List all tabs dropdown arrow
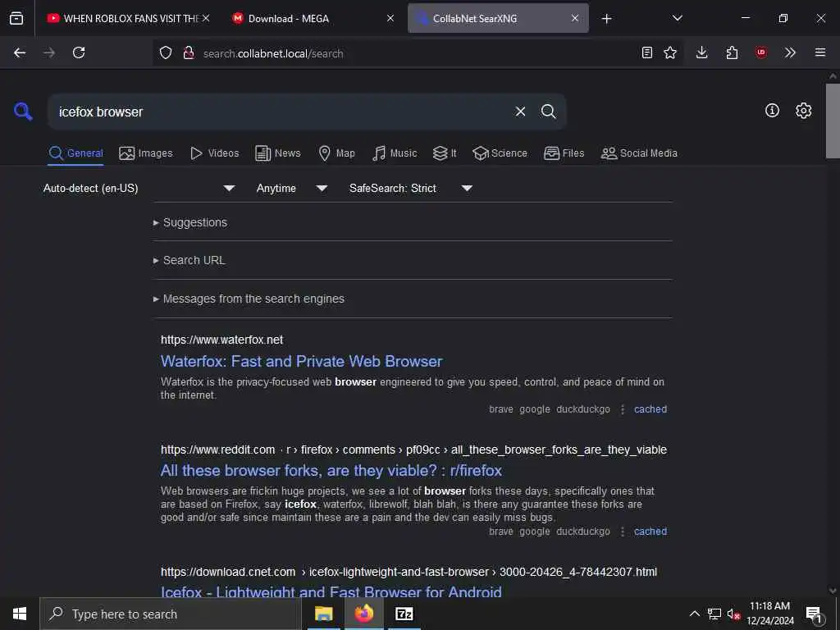The image size is (840, 630). pos(677,18)
